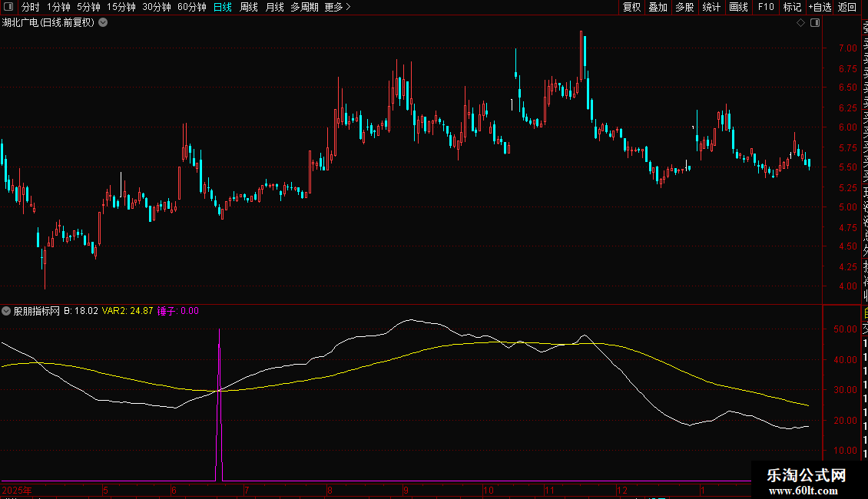Image resolution: width=868 pixels, height=499 pixels.
Task: Open the 更多 periods expander
Action: click(337, 7)
